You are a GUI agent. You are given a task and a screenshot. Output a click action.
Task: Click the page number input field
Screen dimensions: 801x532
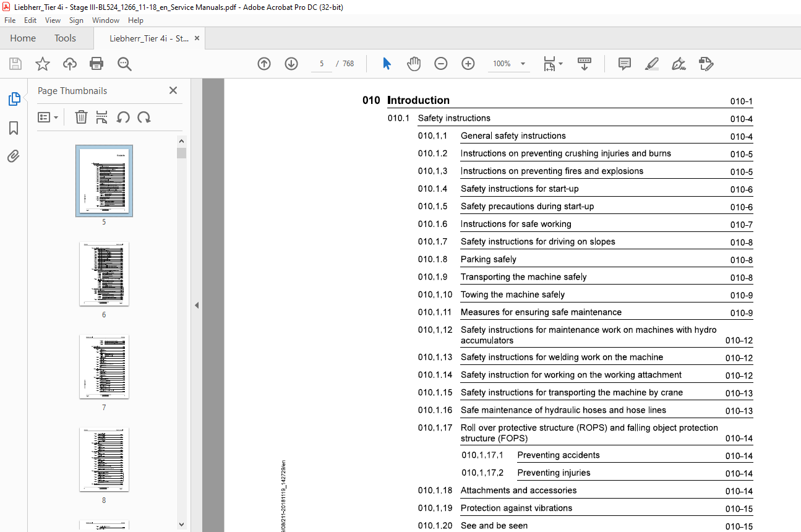pos(321,64)
